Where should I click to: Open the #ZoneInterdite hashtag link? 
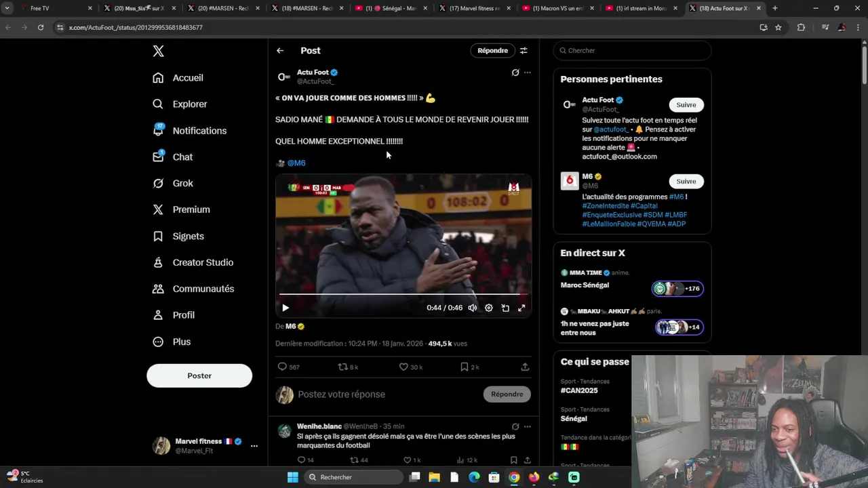(x=605, y=206)
